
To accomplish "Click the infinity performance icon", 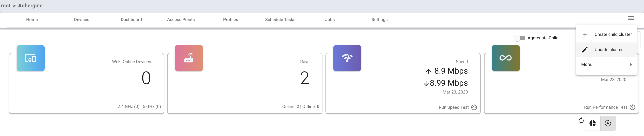I will point(506,58).
